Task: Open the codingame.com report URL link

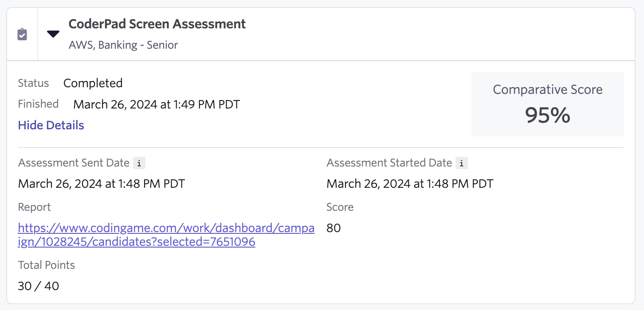Action: (x=166, y=235)
